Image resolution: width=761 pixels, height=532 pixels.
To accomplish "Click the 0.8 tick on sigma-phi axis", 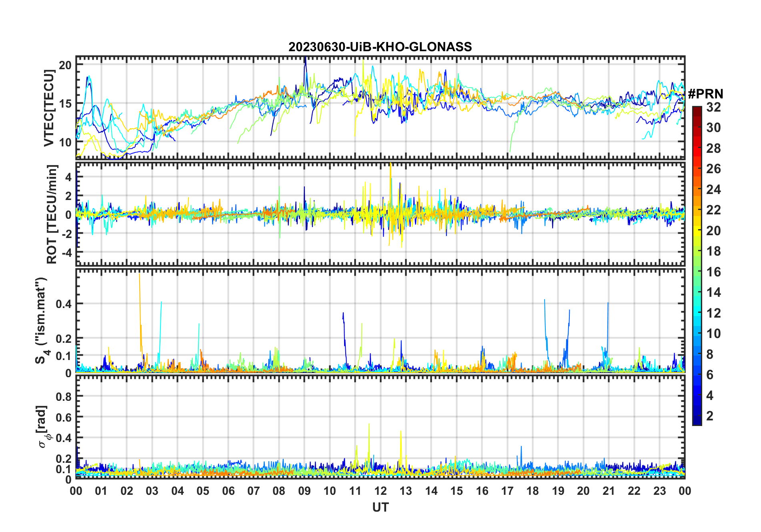I will tap(64, 396).
